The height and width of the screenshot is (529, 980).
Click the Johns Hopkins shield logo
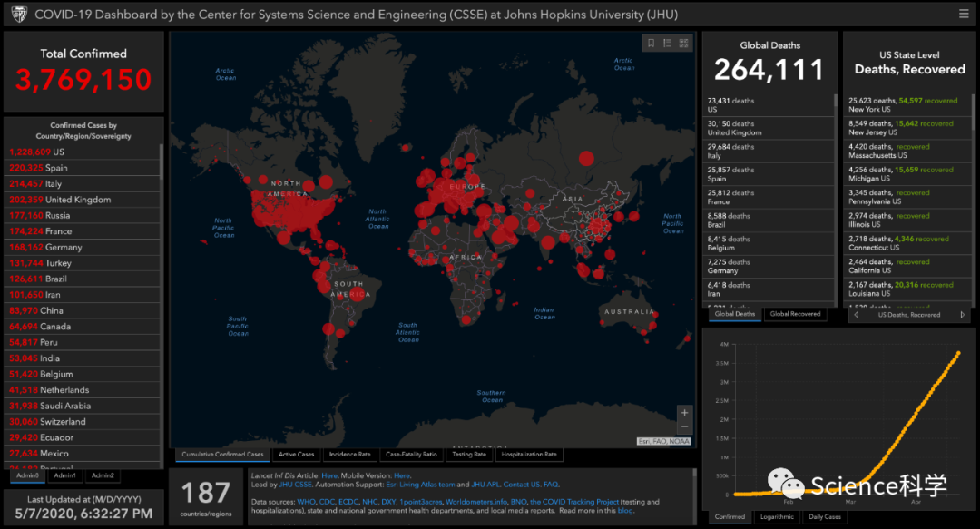tap(19, 14)
